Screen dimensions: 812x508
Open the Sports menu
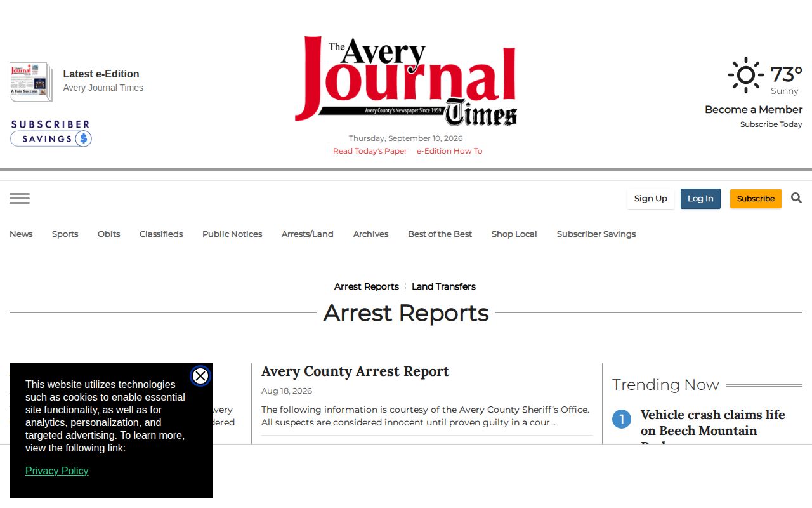coord(65,234)
